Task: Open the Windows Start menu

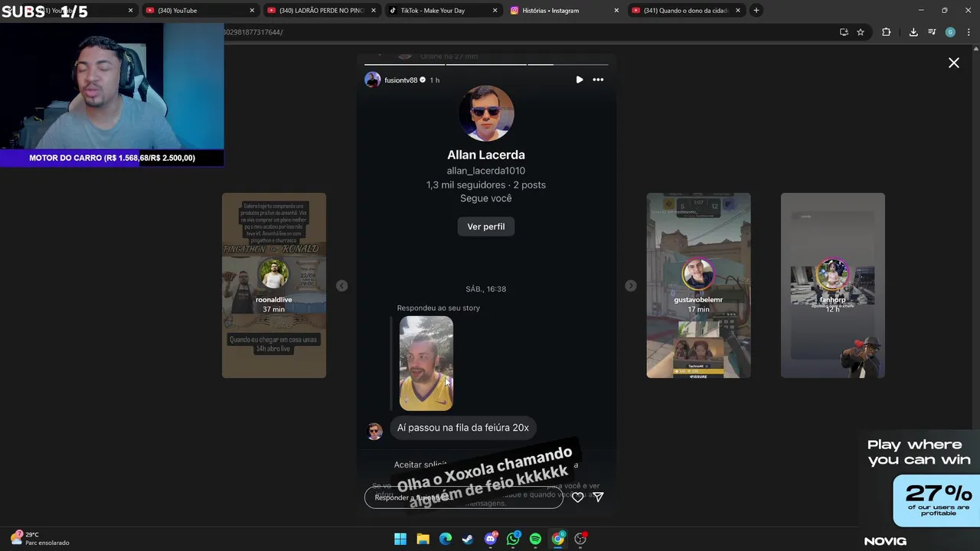Action: (x=400, y=539)
